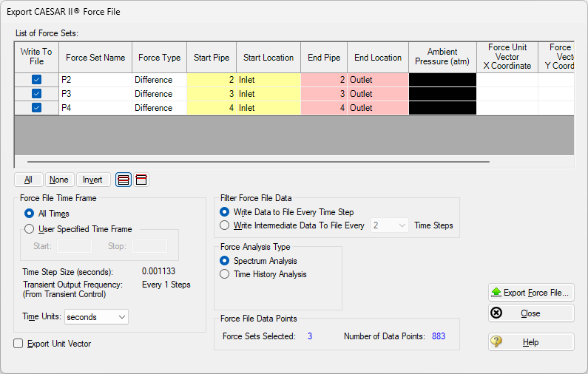
Task: Click the Force Sets Selected value 3
Action: coord(310,336)
